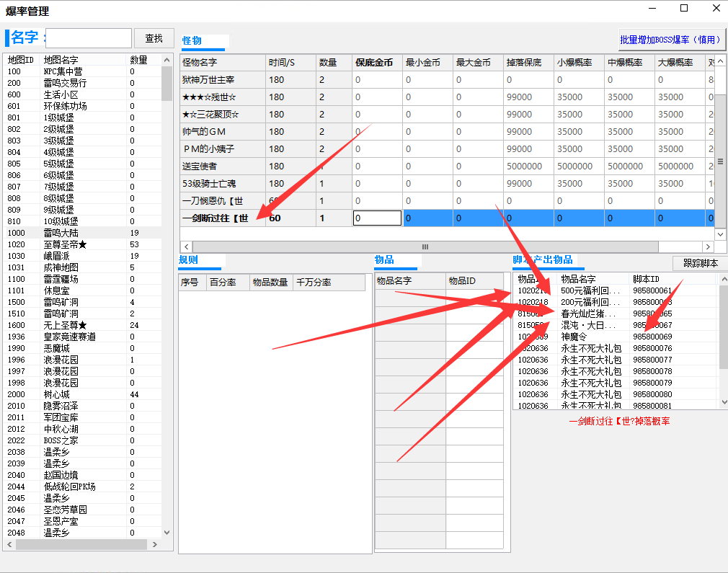This screenshot has height=573, width=728.
Task: Click script item list scroll-down arrow
Action: click(x=722, y=403)
